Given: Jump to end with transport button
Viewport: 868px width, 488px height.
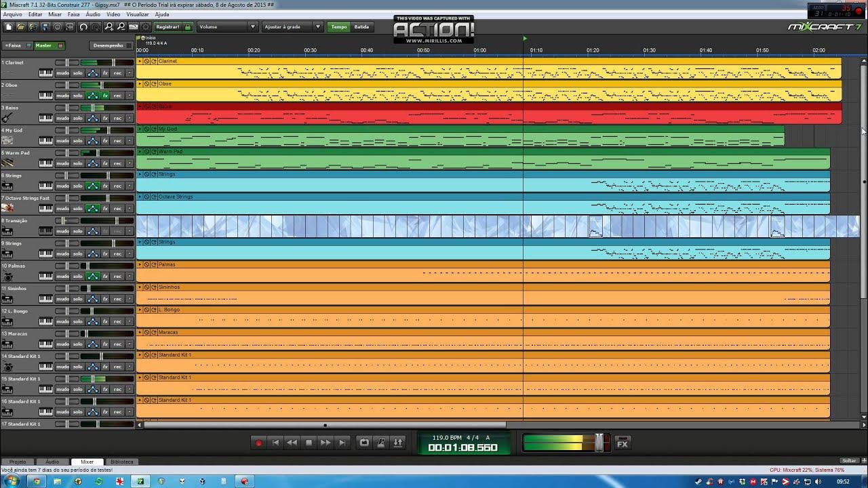Looking at the screenshot, I should 342,443.
